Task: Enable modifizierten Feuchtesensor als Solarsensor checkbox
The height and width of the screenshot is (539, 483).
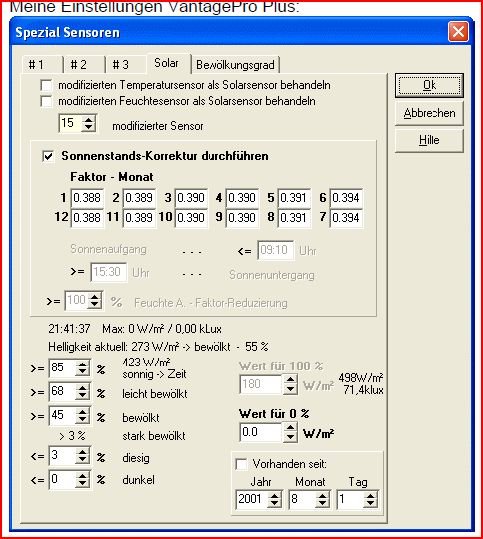Action: coord(46,101)
